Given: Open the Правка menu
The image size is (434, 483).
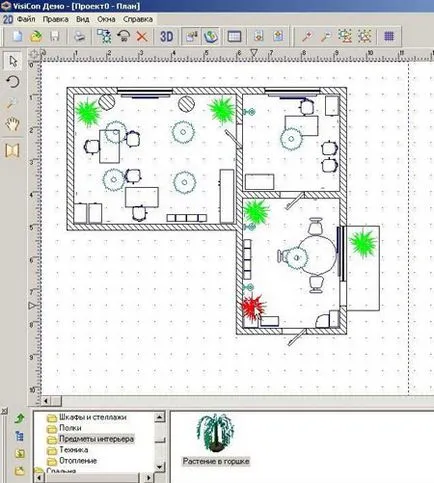Looking at the screenshot, I should [x=55, y=19].
